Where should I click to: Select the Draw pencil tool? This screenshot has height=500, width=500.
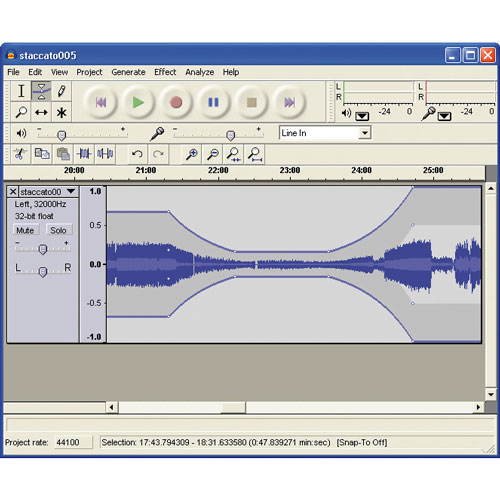[x=61, y=91]
